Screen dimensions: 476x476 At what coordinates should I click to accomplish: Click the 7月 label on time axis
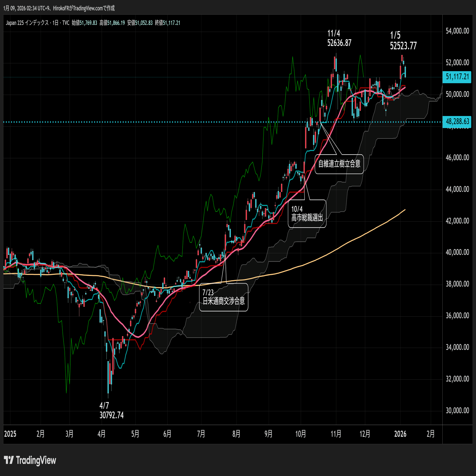point(201,434)
